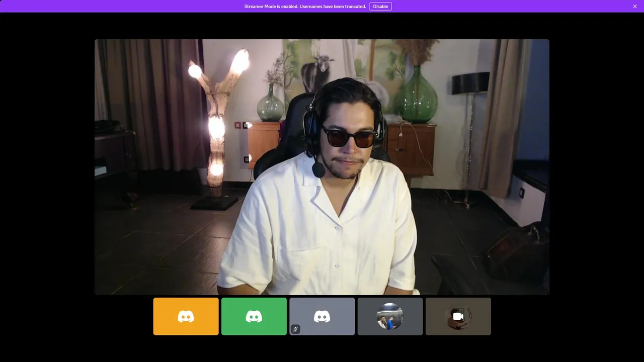The width and height of the screenshot is (644, 362).
Task: Open the tile with circular photo avatar
Action: click(390, 316)
